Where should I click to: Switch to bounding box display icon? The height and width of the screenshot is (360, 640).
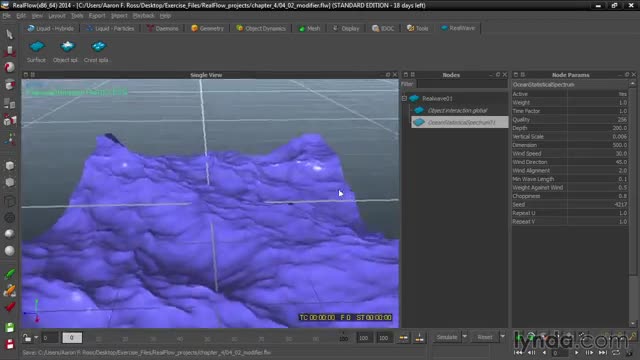point(9,201)
